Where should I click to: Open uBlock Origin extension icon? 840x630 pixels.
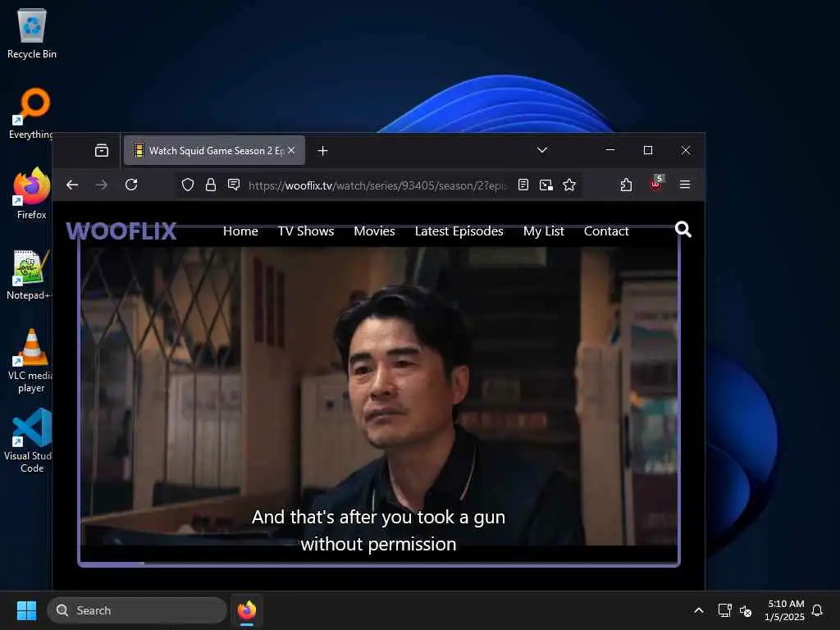point(656,184)
